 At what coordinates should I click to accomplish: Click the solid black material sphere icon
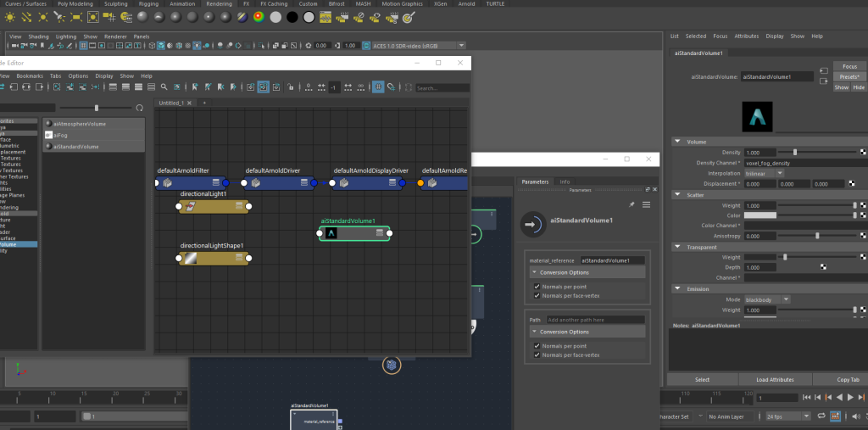292,17
